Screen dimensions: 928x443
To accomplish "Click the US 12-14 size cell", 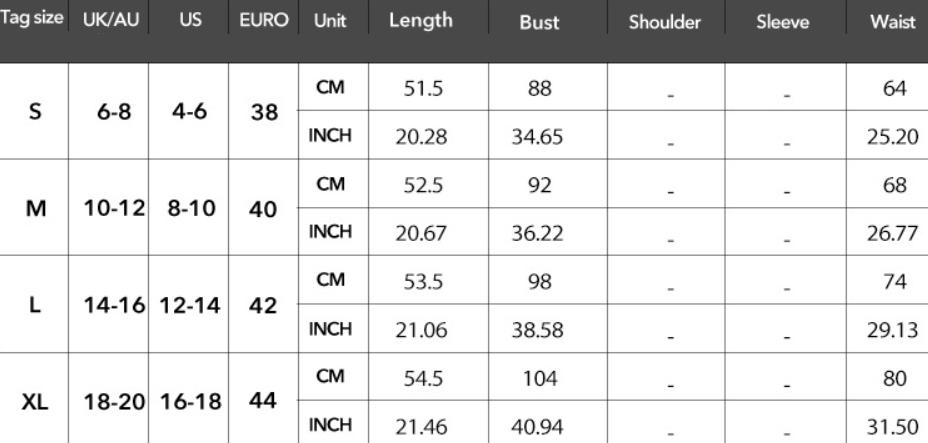I will pyautogui.click(x=189, y=305).
